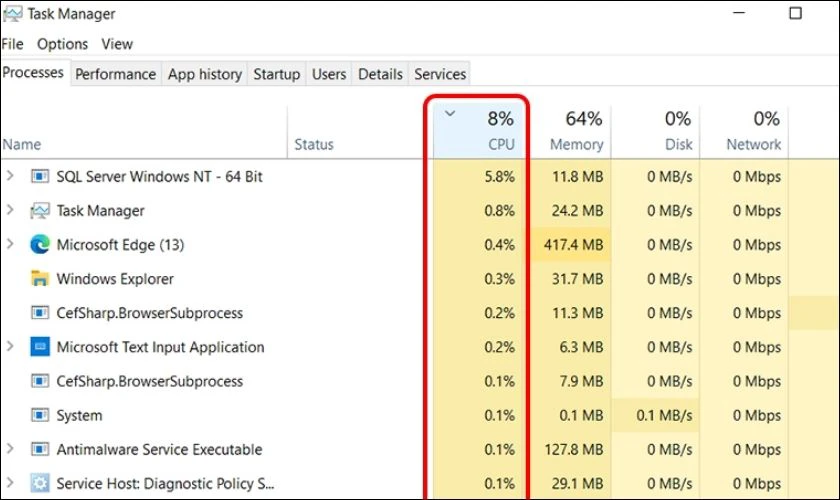Switch to the Performance tab

pos(115,74)
